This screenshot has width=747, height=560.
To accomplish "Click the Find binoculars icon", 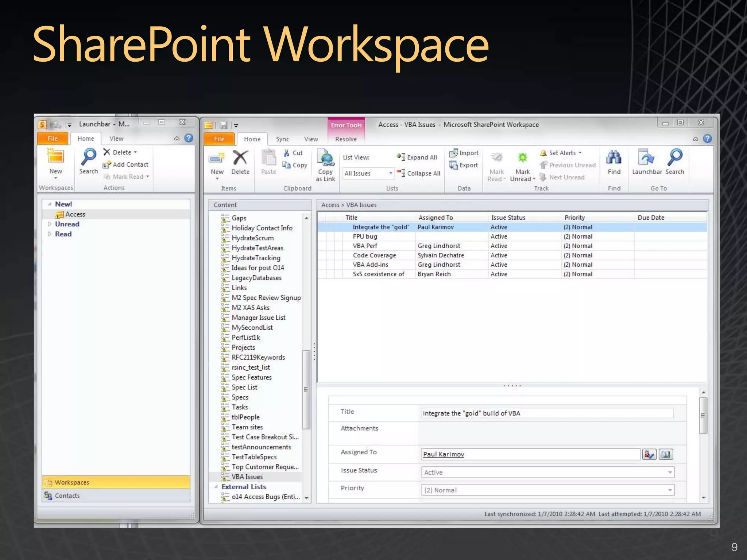I will pos(614,157).
